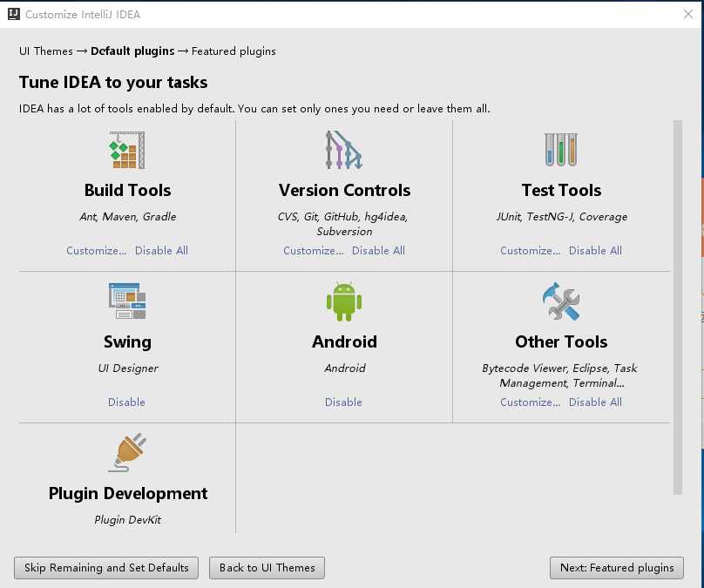This screenshot has width=704, height=588.
Task: Click the green Android robot icon
Action: [344, 301]
